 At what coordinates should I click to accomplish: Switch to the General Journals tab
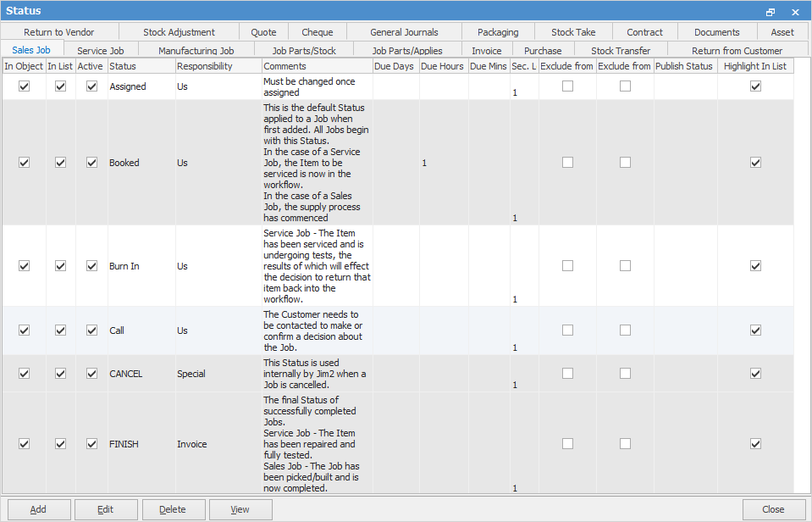pyautogui.click(x=404, y=32)
